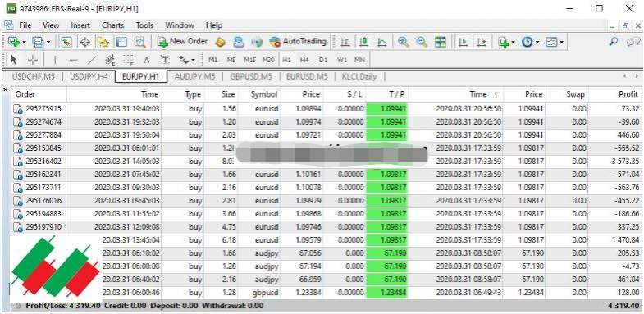
Task: Click the search magnifier icon at top right
Action: pyautogui.click(x=614, y=42)
